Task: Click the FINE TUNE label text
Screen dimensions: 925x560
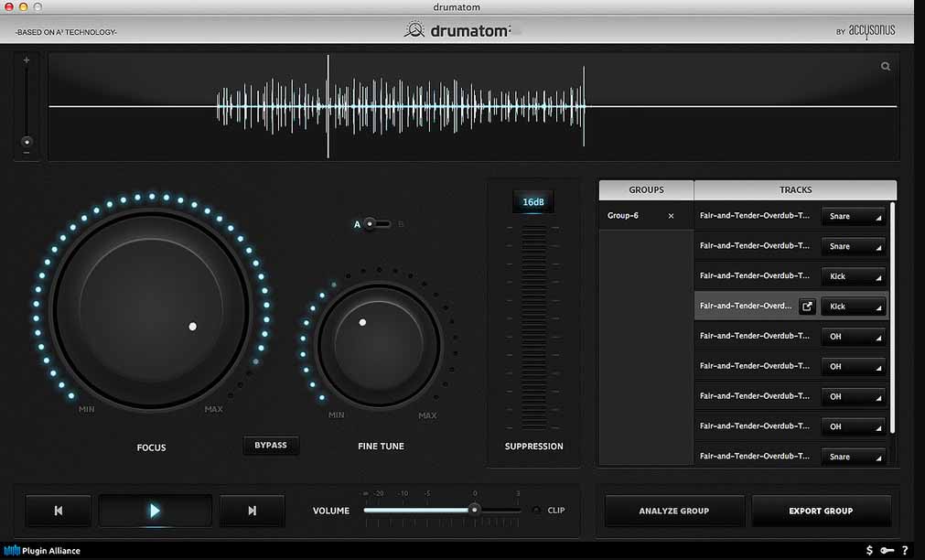Action: 382,447
